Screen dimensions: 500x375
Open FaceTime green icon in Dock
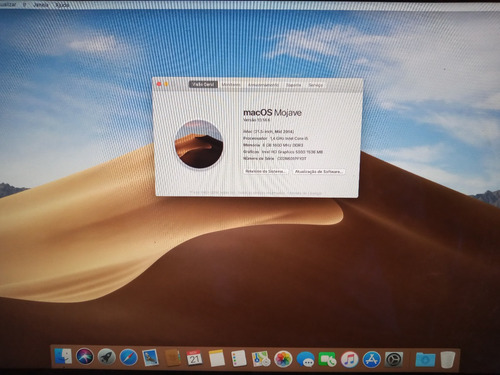(327, 360)
